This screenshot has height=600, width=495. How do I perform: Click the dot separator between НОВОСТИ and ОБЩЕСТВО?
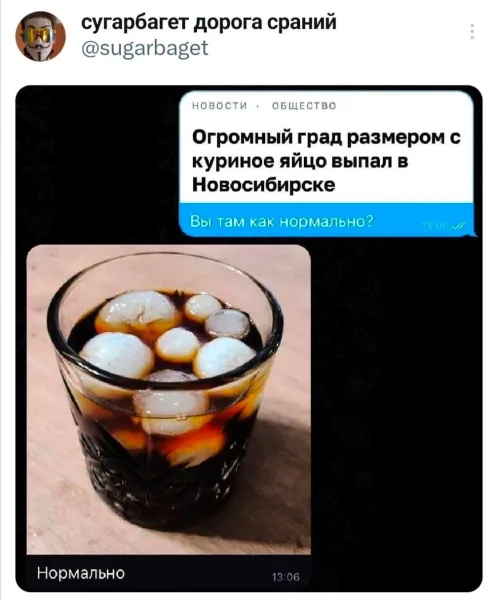[x=259, y=106]
